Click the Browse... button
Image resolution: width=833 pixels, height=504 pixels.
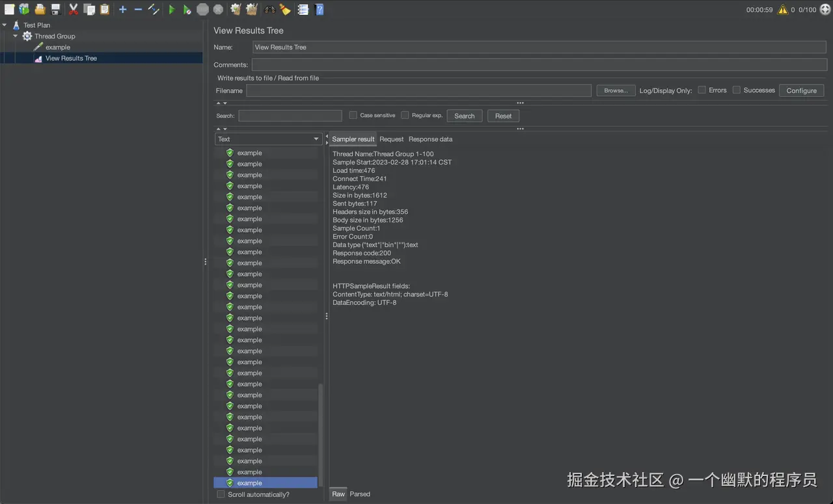pyautogui.click(x=616, y=90)
